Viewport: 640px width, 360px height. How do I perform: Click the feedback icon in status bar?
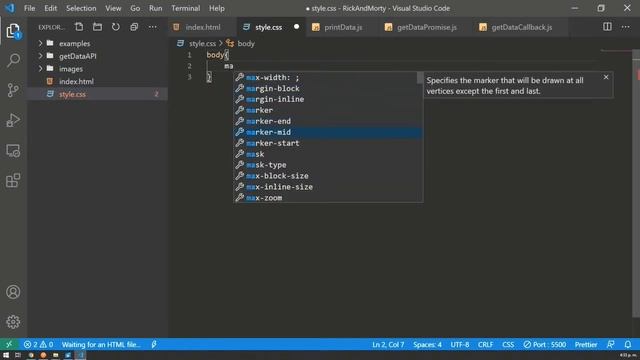click(x=610, y=344)
